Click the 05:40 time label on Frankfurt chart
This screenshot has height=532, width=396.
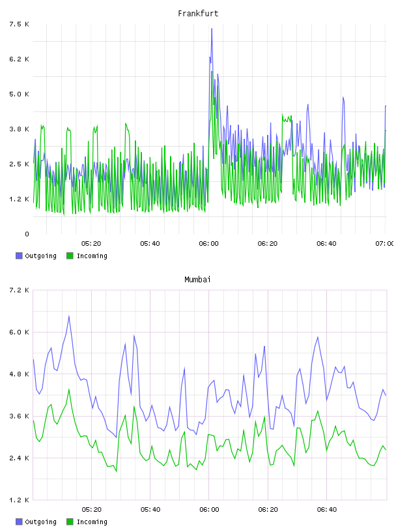coord(150,243)
